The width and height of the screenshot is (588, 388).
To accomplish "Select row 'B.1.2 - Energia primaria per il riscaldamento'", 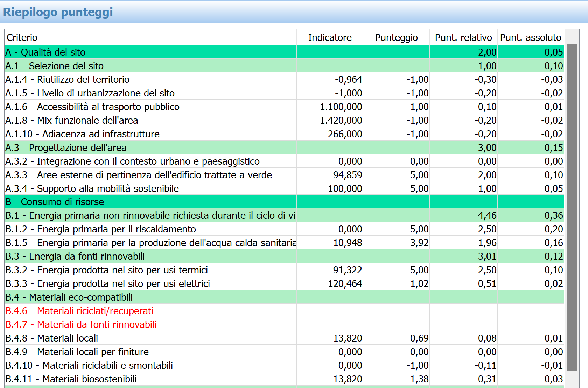I will [x=284, y=229].
